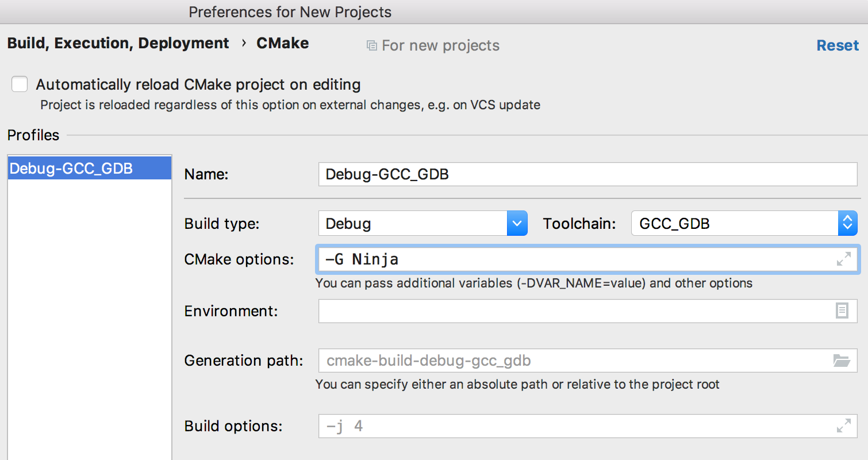Click the Profiles section label
868x460 pixels.
pyautogui.click(x=33, y=135)
